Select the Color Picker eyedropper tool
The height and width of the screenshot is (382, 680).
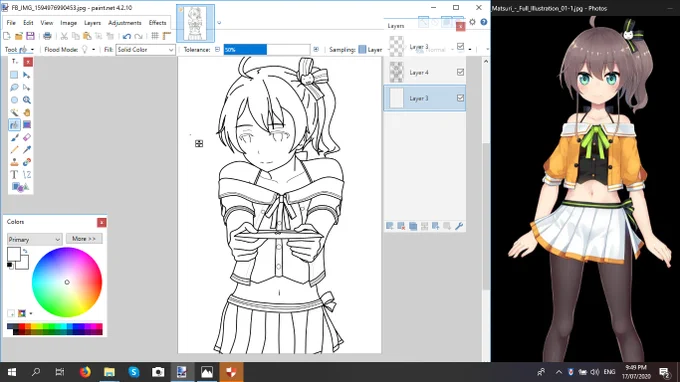tap(26, 150)
